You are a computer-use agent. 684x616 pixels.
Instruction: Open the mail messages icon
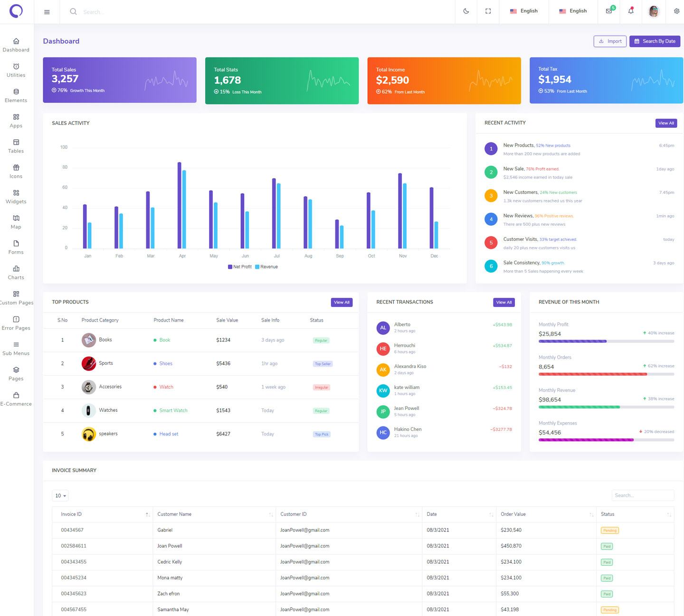pyautogui.click(x=609, y=11)
